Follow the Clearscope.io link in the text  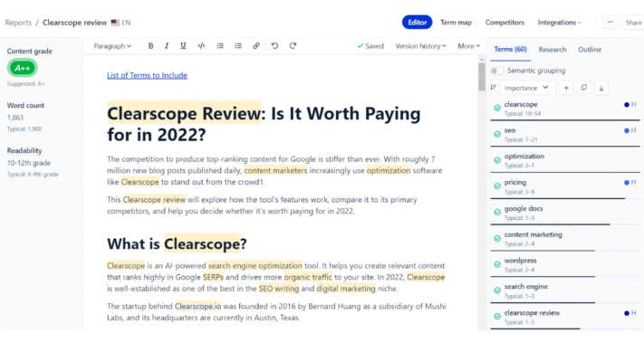(197, 306)
